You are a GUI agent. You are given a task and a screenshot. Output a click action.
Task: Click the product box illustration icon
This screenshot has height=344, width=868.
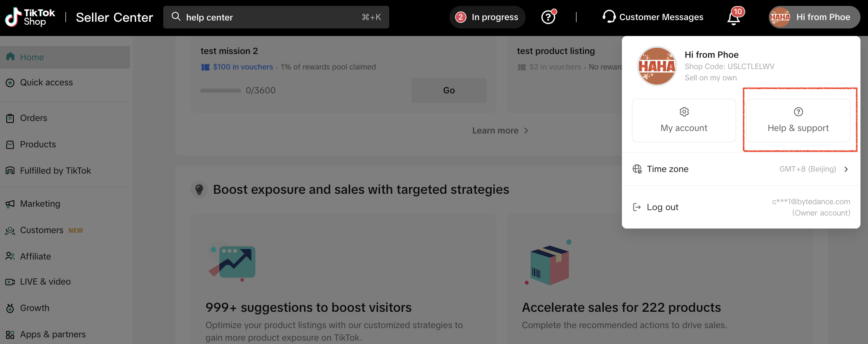pyautogui.click(x=550, y=264)
